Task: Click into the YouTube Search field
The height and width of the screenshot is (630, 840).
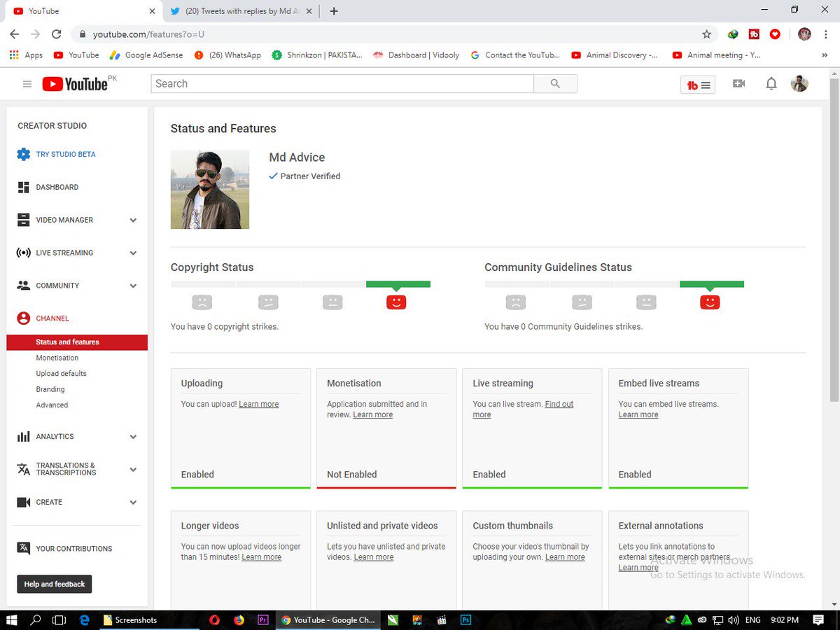Action: [x=342, y=83]
